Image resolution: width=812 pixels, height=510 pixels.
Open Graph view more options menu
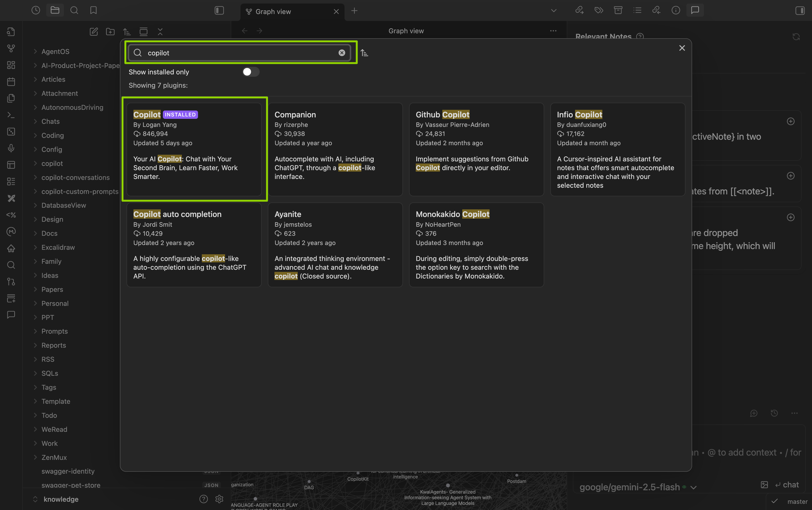(553, 31)
